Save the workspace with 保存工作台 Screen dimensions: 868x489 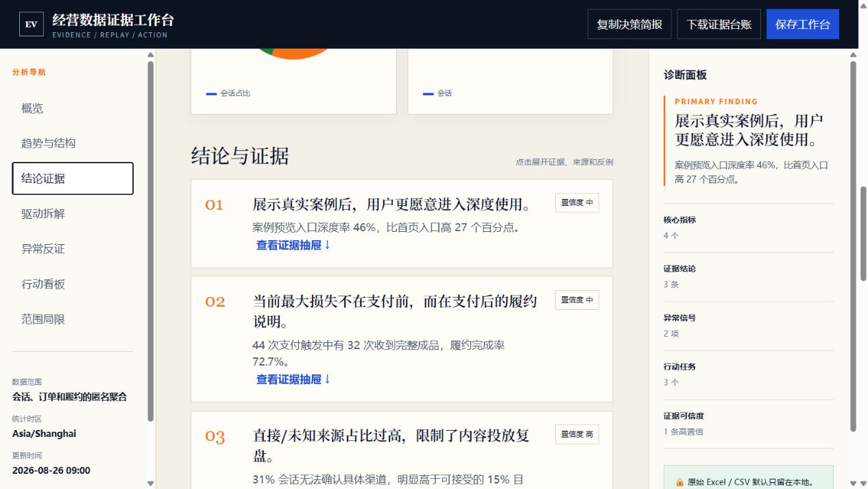803,24
